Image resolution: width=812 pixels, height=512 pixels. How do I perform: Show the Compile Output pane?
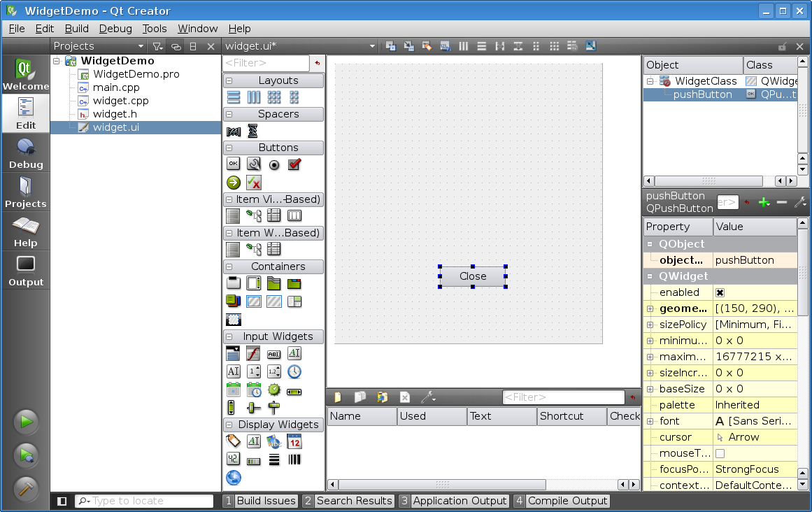point(562,501)
